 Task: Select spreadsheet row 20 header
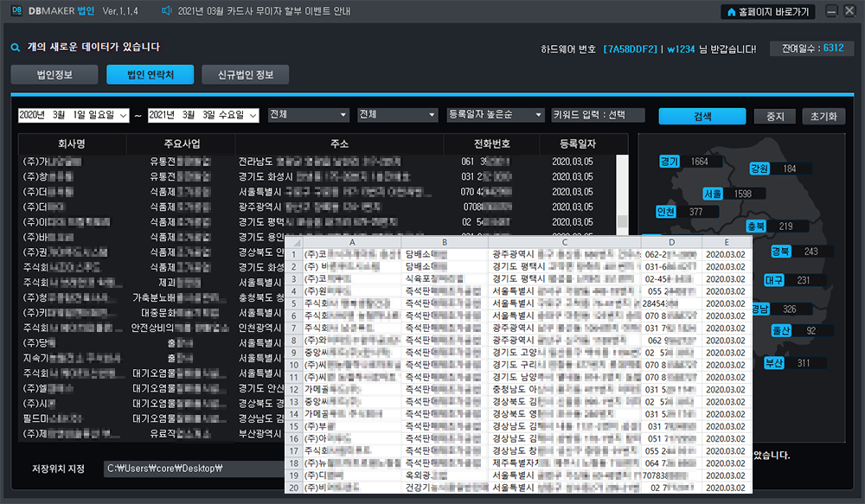click(x=294, y=488)
